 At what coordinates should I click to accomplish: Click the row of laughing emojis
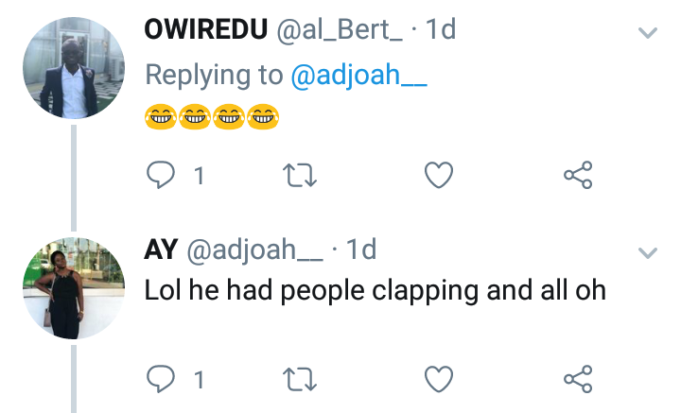click(x=212, y=117)
